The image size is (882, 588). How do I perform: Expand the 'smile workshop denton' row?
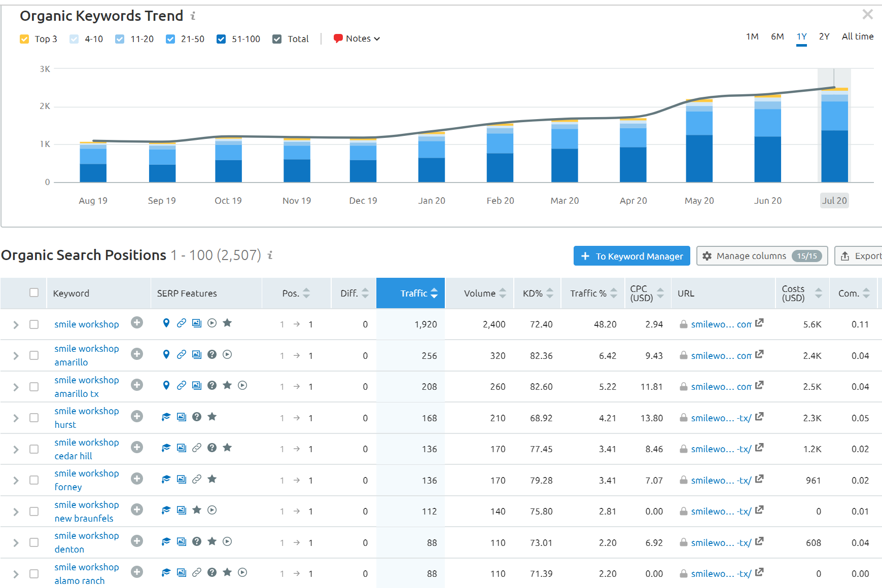16,543
